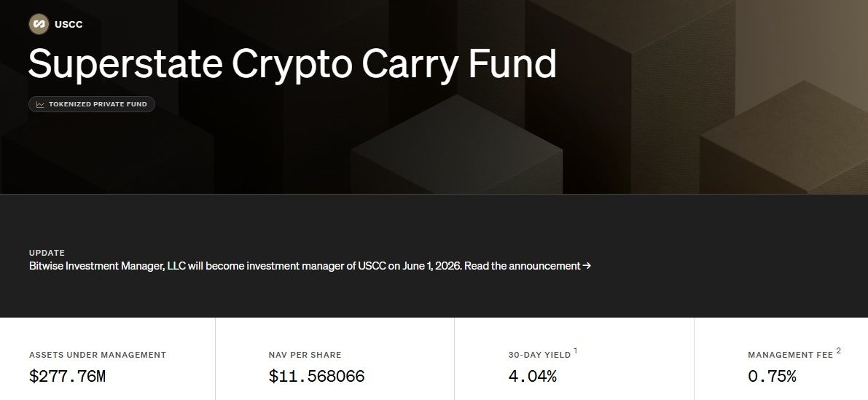Click the Superstate Crypto Carry Fund heading
The image size is (868, 400).
point(292,65)
